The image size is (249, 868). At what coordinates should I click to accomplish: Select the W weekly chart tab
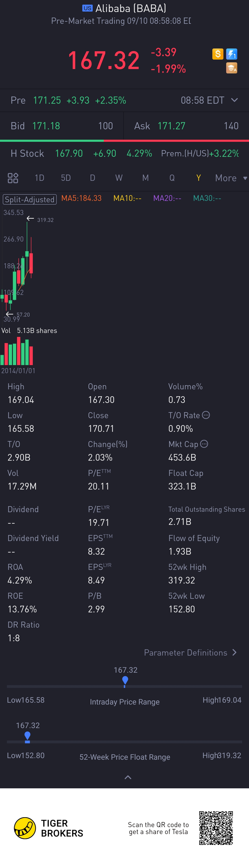point(119,178)
